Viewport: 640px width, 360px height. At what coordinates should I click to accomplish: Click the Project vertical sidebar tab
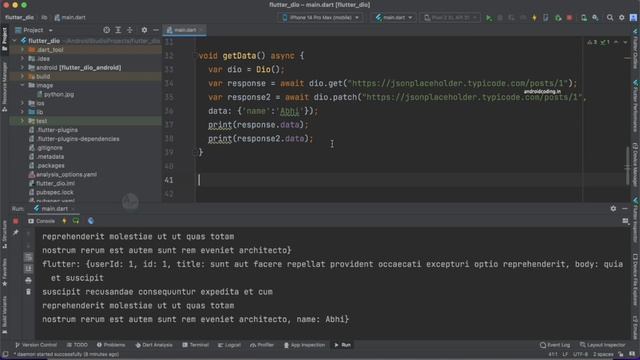pyautogui.click(x=4, y=39)
